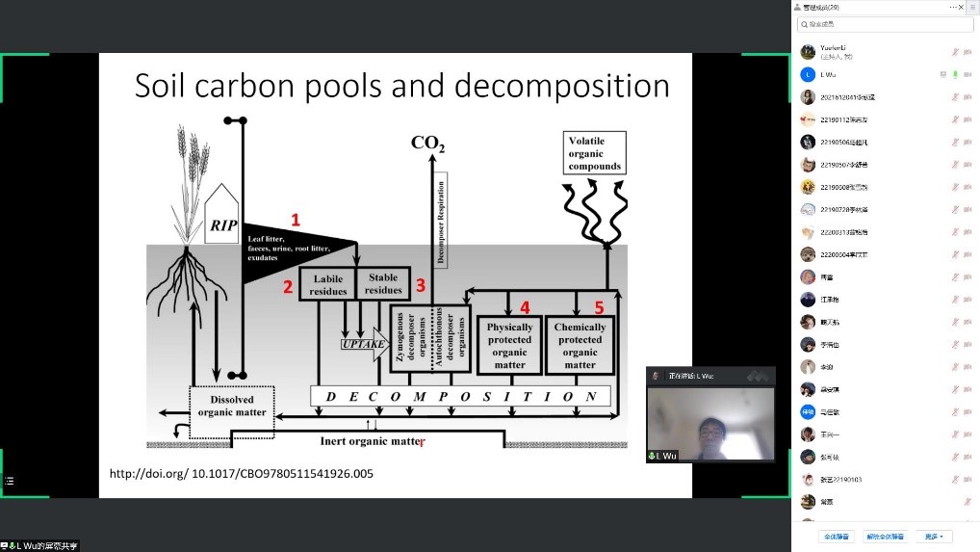Viewport: 980px width, 552px height.
Task: Click L Wu's blue avatar in participant list
Action: tap(808, 74)
